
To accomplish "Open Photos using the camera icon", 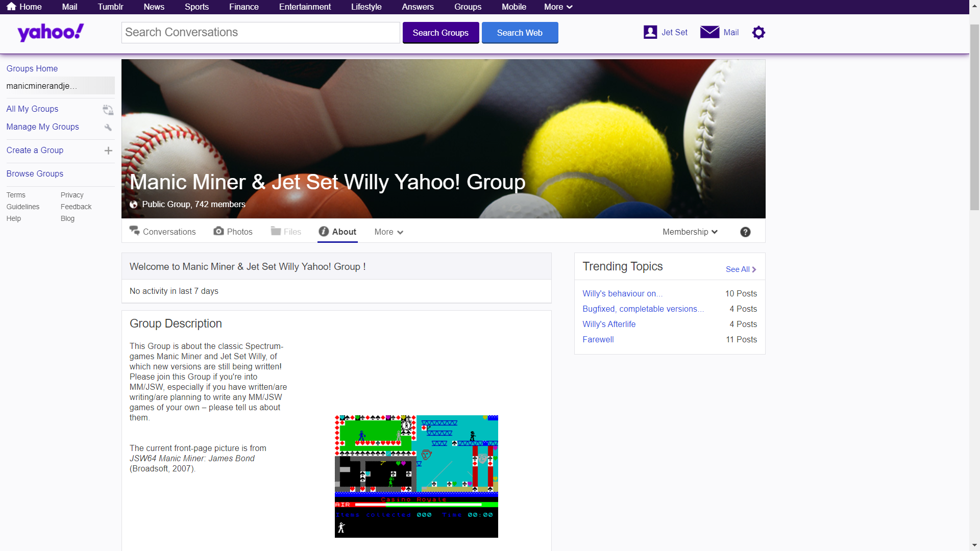I will (219, 231).
